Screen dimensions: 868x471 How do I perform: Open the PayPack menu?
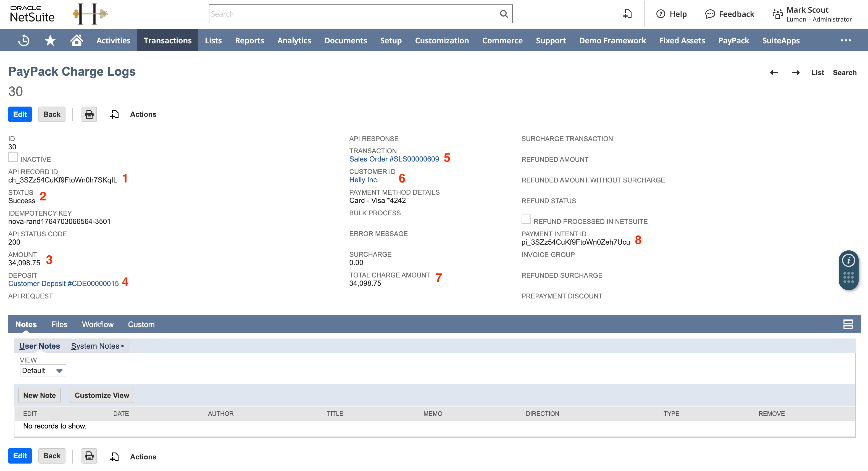coord(733,40)
